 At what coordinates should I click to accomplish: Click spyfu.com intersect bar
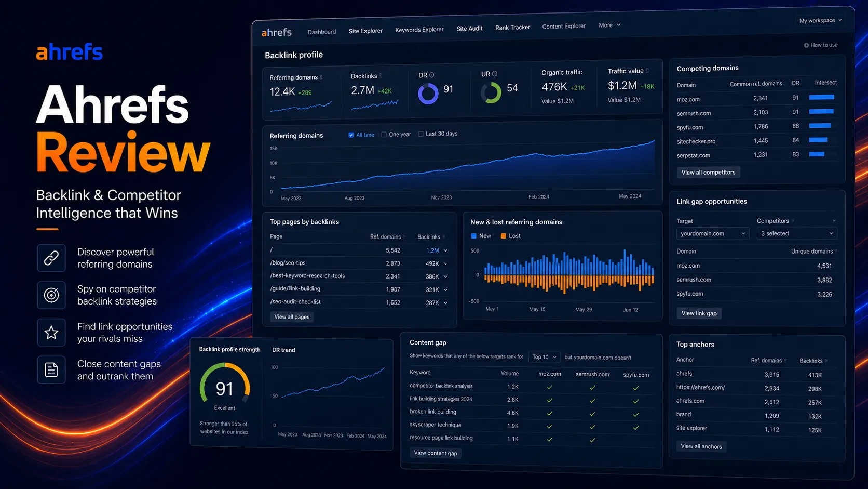coord(820,126)
